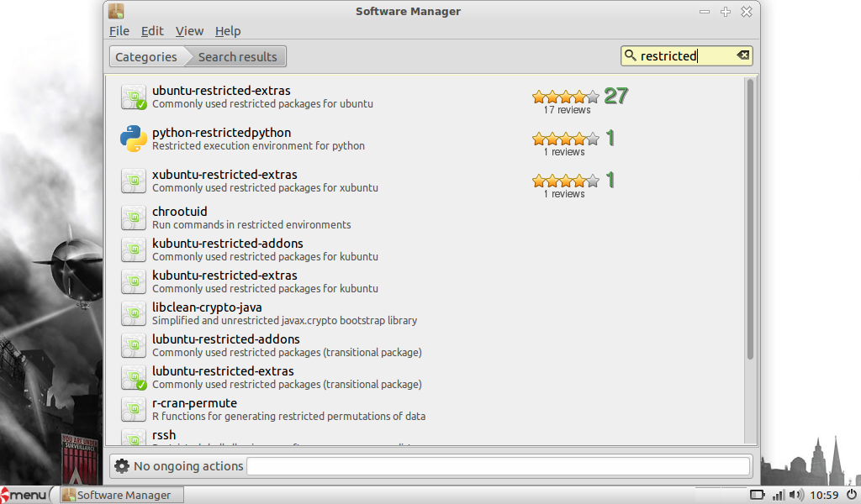Image resolution: width=861 pixels, height=504 pixels.
Task: Click the gear icon beside No ongoing actions
Action: coord(122,466)
